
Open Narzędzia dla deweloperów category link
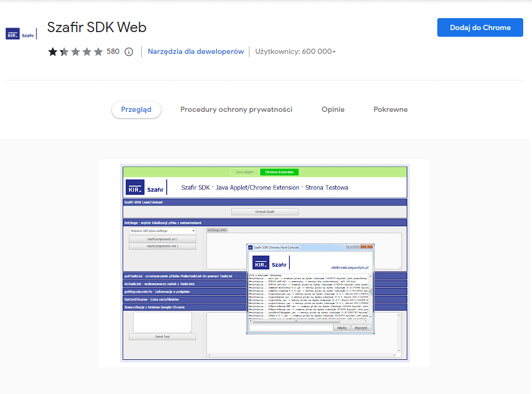[196, 52]
